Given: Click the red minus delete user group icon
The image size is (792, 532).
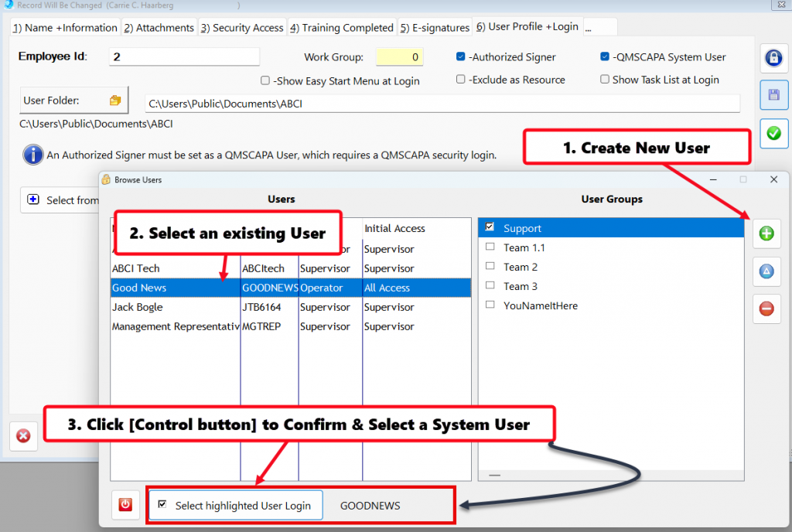Looking at the screenshot, I should click(x=766, y=309).
